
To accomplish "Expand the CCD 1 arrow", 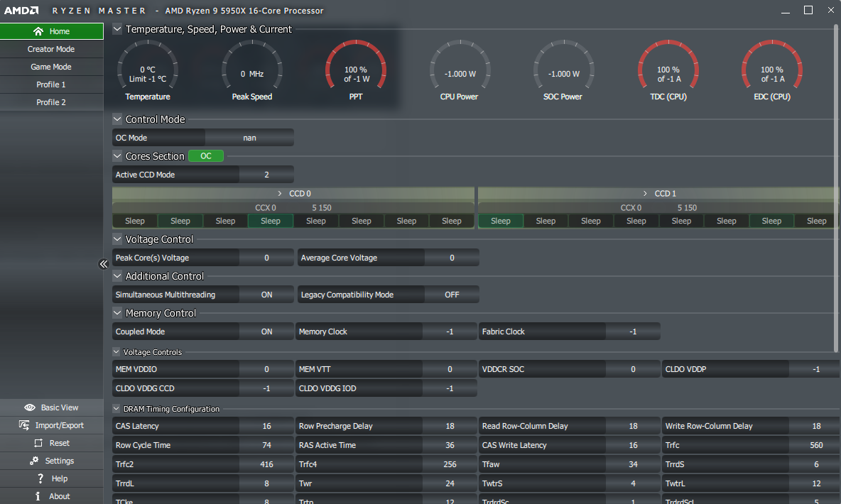I will click(x=645, y=194).
